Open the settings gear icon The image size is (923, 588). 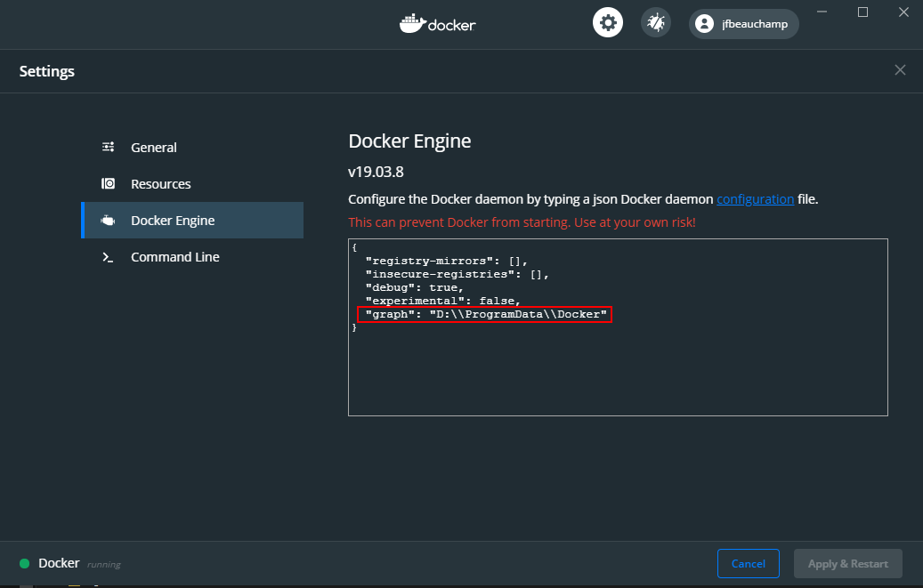tap(608, 23)
